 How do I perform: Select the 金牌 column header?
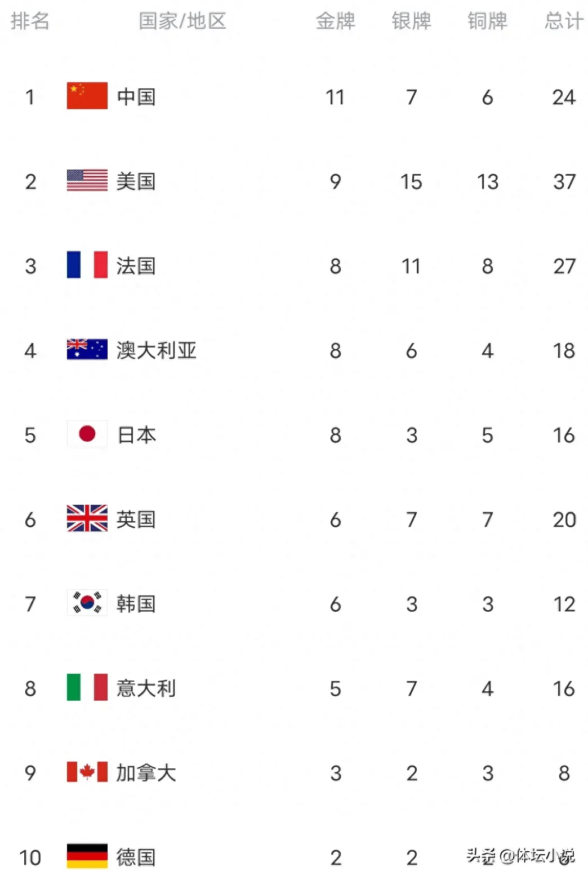tap(335, 21)
